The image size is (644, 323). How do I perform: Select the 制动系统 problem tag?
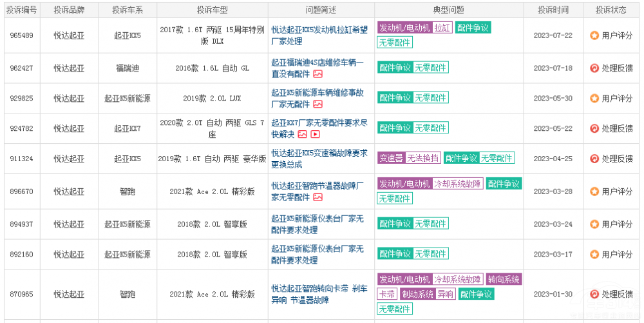point(417,294)
